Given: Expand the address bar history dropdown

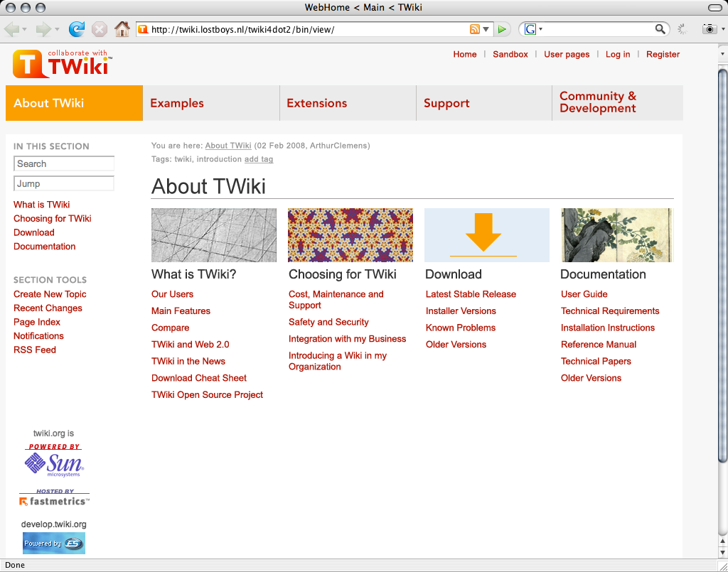Looking at the screenshot, I should click(x=486, y=29).
